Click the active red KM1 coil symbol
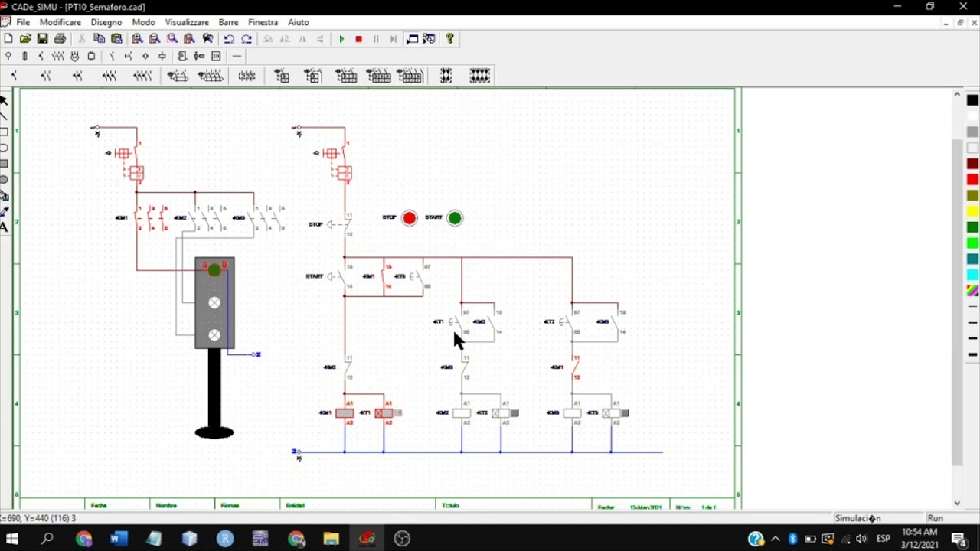Viewport: 980px width, 551px height. tap(345, 413)
